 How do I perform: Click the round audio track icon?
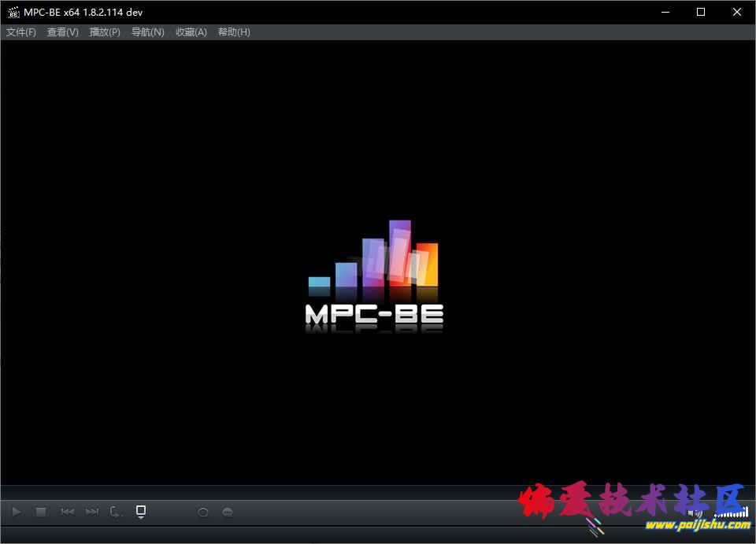pyautogui.click(x=203, y=512)
